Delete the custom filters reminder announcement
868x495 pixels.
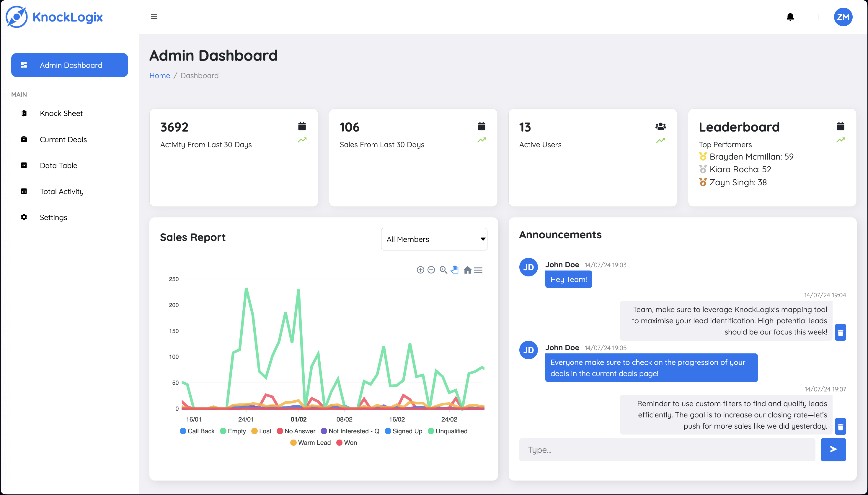click(x=840, y=427)
